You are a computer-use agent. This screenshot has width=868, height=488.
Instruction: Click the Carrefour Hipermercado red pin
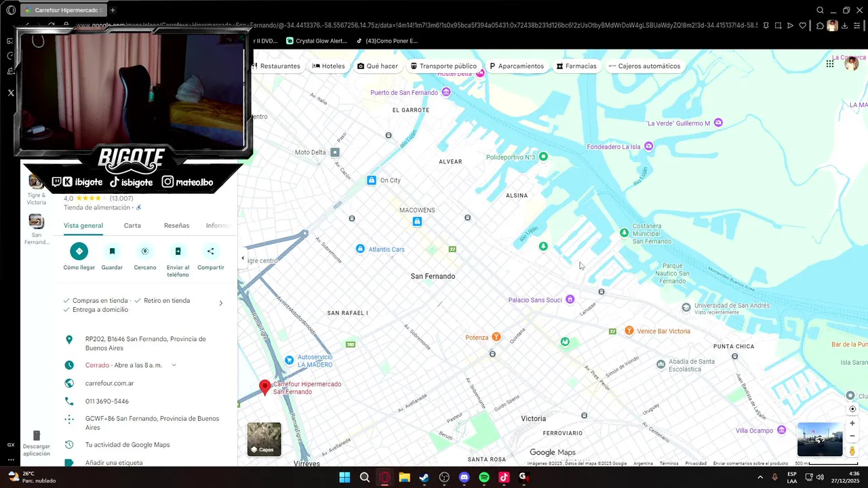click(265, 388)
